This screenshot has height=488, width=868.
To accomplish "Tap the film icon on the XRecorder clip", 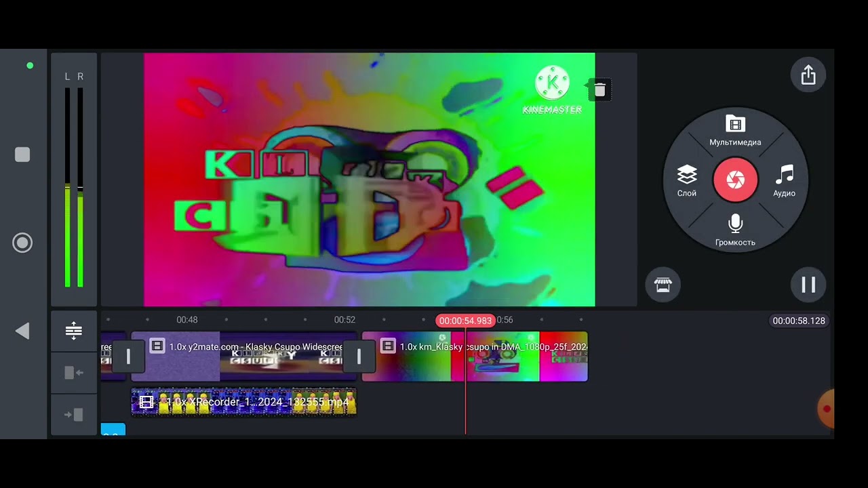I will click(146, 402).
